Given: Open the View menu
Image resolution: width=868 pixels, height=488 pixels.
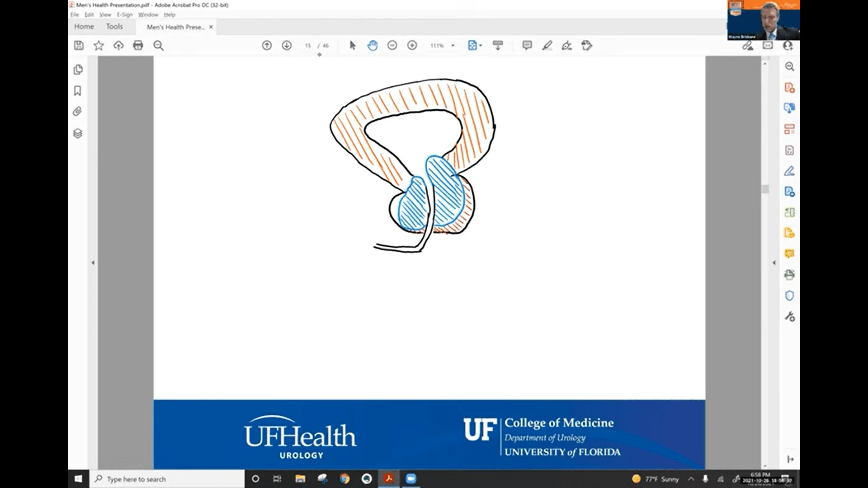Looking at the screenshot, I should click(x=105, y=14).
